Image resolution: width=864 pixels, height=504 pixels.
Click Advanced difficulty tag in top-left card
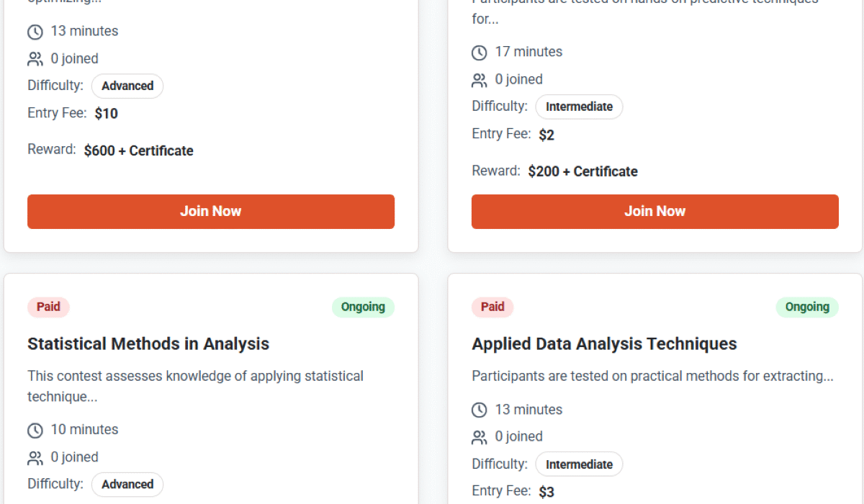pyautogui.click(x=127, y=86)
